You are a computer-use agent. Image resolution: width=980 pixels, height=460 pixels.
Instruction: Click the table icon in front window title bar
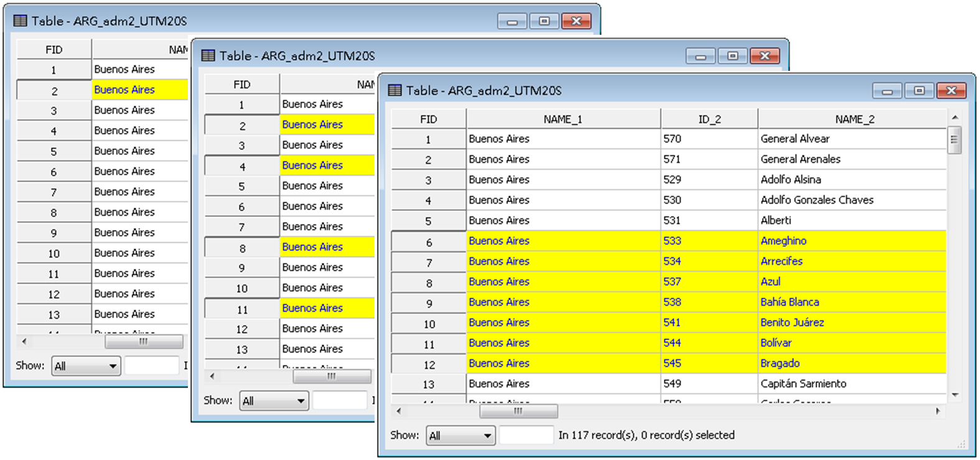pos(394,91)
